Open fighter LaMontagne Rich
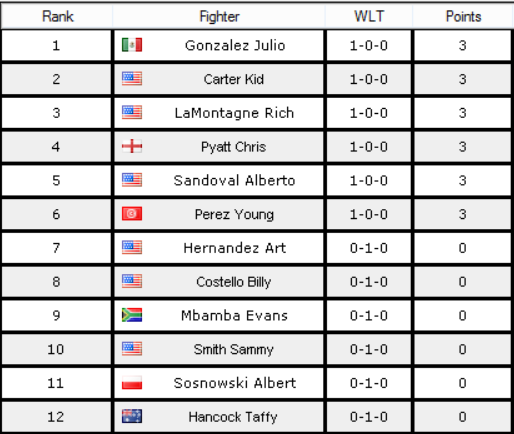Screen dimensions: 514x434 [234, 113]
